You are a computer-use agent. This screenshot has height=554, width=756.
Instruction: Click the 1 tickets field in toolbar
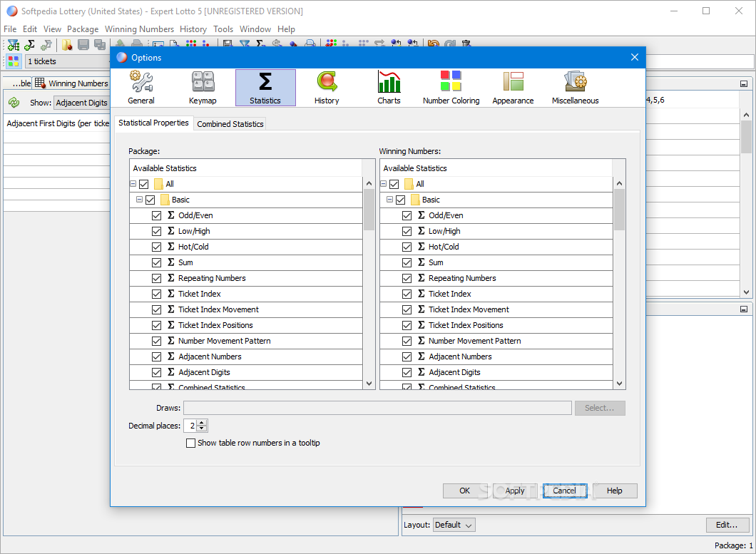[x=68, y=61]
